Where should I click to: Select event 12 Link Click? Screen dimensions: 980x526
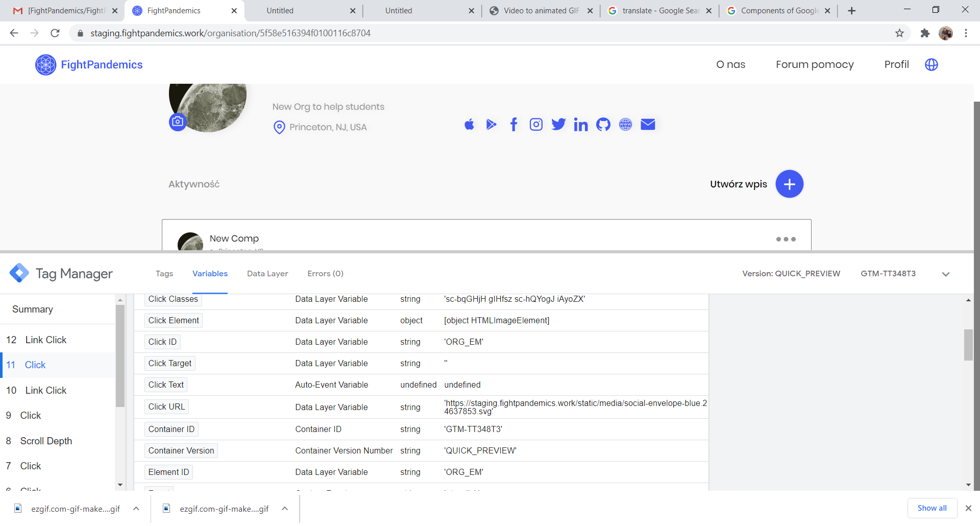(58, 340)
